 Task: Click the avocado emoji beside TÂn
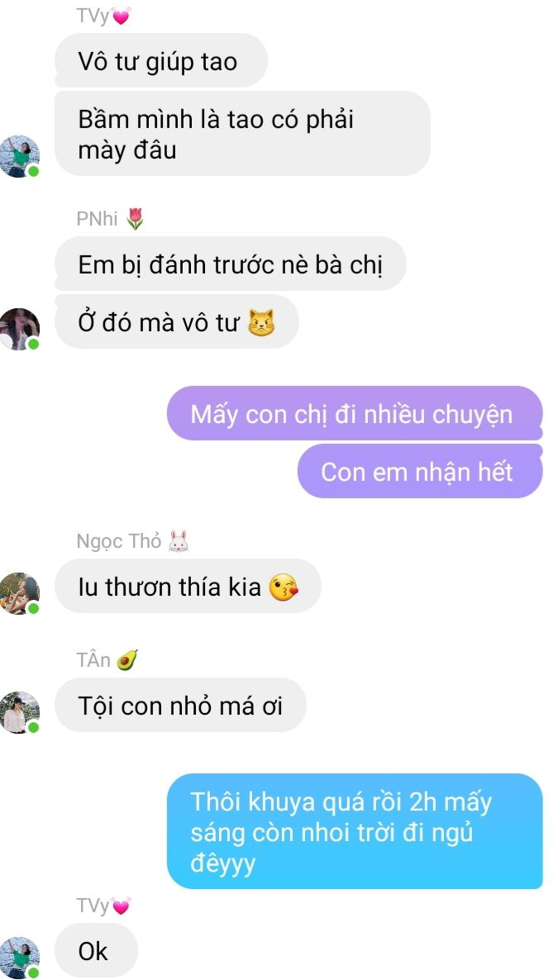[x=127, y=660]
